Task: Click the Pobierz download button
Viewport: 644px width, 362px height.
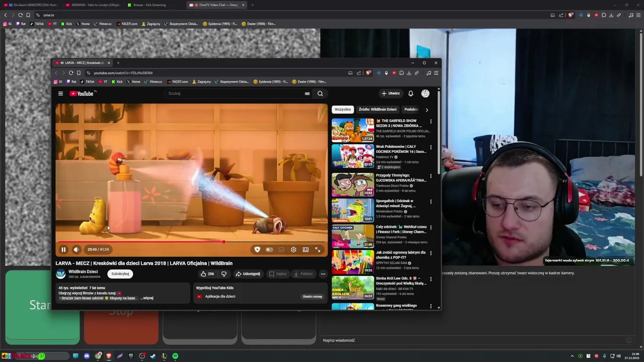Action: (303, 274)
